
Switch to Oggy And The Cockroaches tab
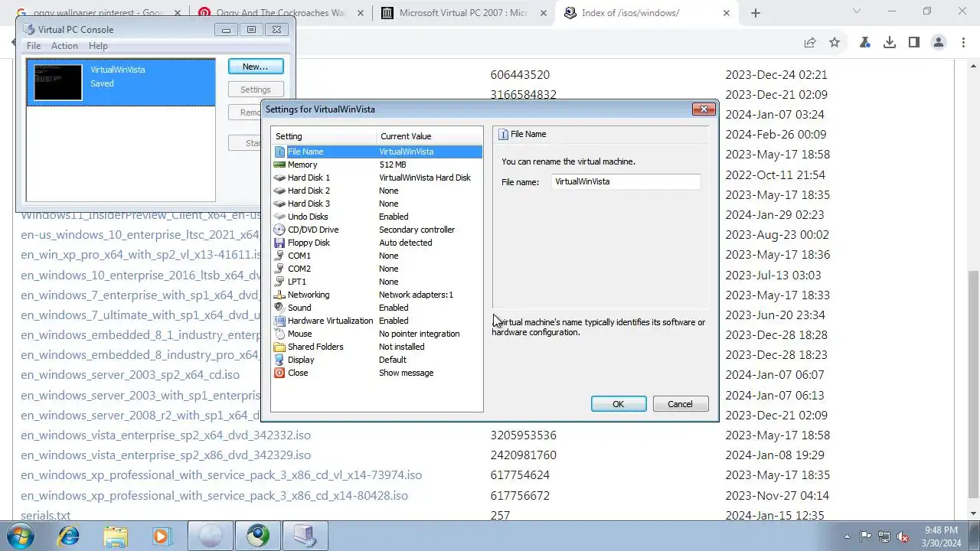(x=279, y=13)
